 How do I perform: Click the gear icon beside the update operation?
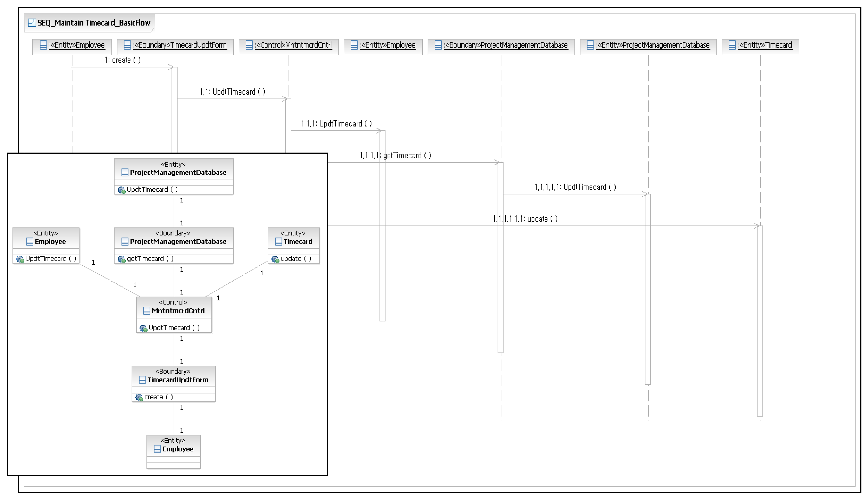click(x=275, y=259)
